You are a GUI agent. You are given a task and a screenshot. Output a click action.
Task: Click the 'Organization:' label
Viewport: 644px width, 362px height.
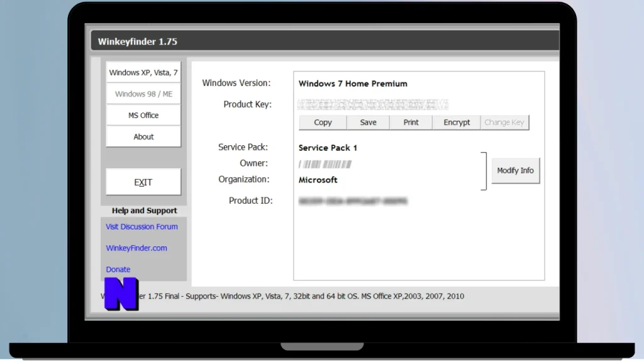pos(244,179)
